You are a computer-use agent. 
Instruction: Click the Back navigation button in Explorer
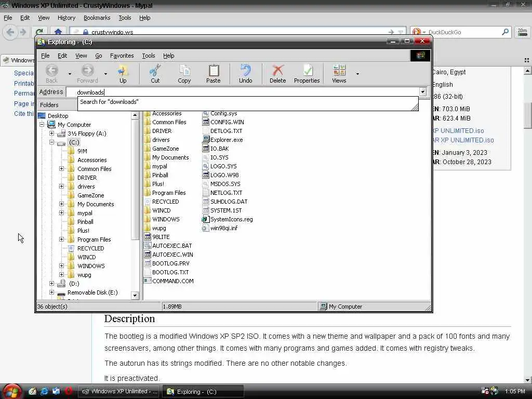pyautogui.click(x=51, y=74)
